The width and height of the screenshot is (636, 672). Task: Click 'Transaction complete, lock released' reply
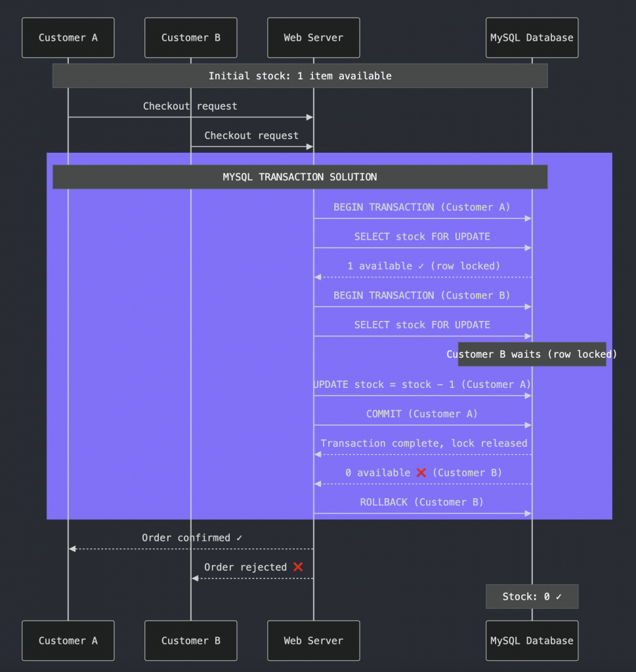click(x=424, y=444)
